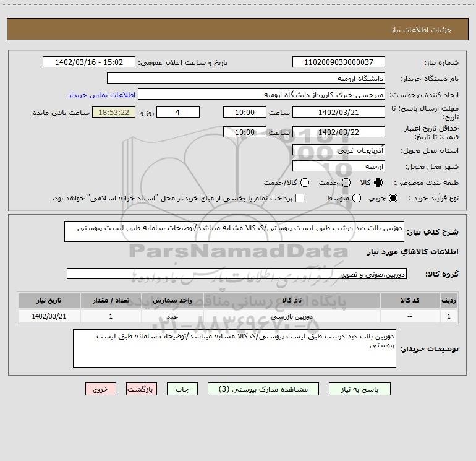Click the شرح کلی نیاز description box
The width and height of the screenshot is (476, 461).
234,231
